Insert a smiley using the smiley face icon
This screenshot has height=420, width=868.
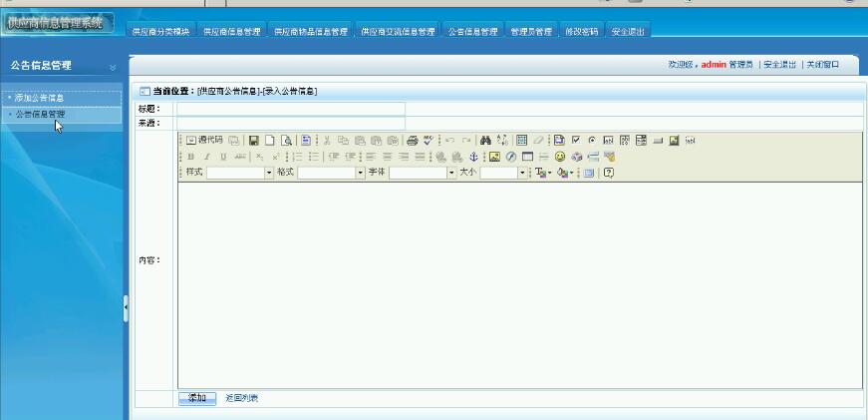(x=560, y=157)
